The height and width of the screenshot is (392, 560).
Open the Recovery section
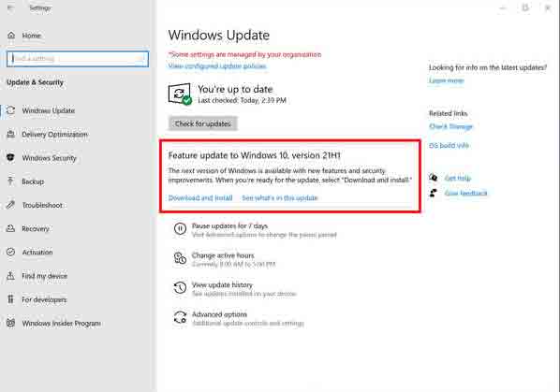click(x=36, y=228)
